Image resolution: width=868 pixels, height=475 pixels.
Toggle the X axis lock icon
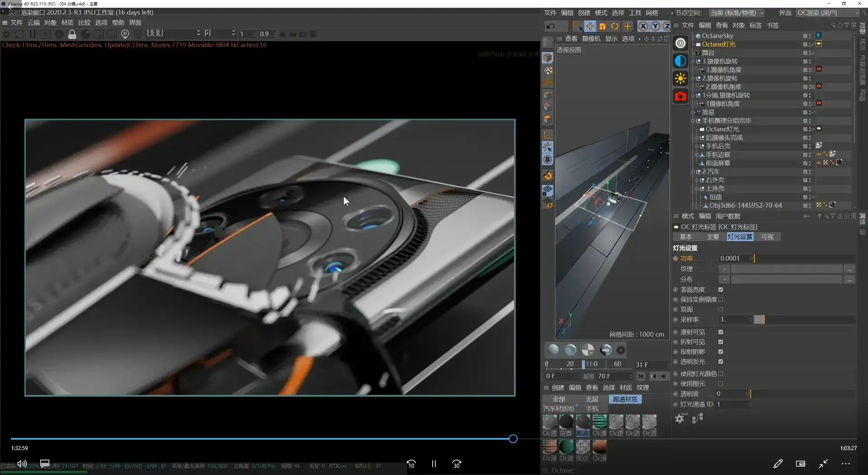pos(643,26)
